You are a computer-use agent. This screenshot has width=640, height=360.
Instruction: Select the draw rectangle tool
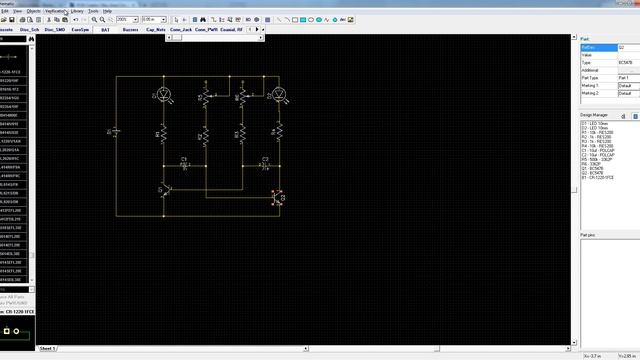point(295,20)
